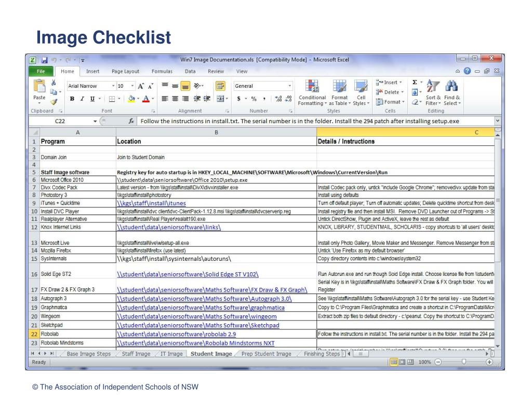Click the Clear eraser icon

(x=415, y=102)
